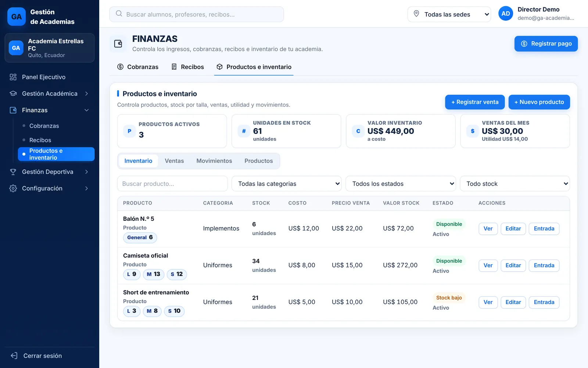Click the global search field for alumnos
588x368 pixels.
point(197,14)
